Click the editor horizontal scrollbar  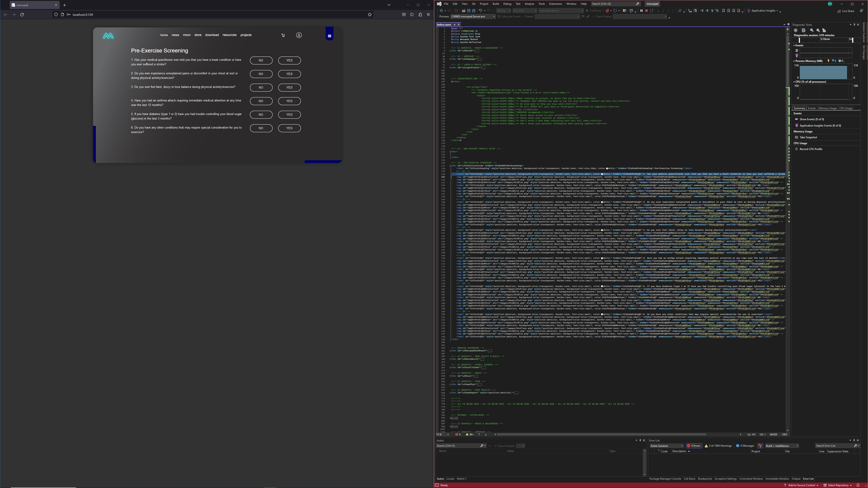601,434
